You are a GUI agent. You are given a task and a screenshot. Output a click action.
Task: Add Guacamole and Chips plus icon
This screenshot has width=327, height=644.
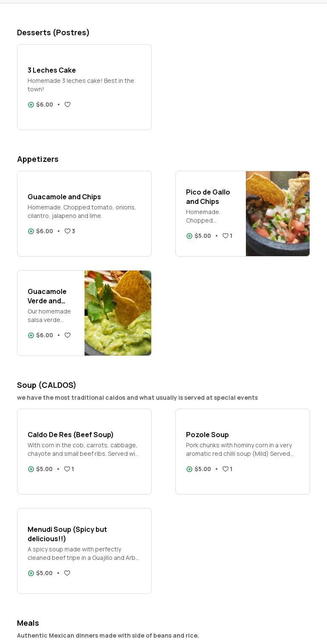pyautogui.click(x=31, y=231)
